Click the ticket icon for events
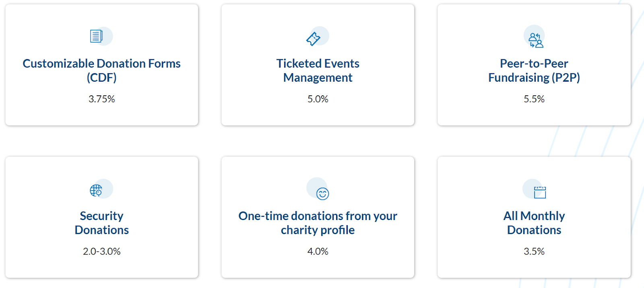644x288 pixels. (313, 39)
